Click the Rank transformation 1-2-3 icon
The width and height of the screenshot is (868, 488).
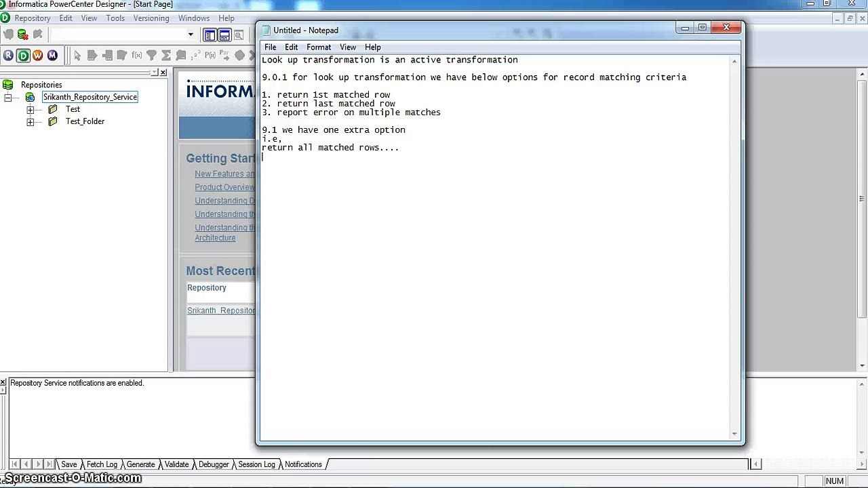[195, 56]
